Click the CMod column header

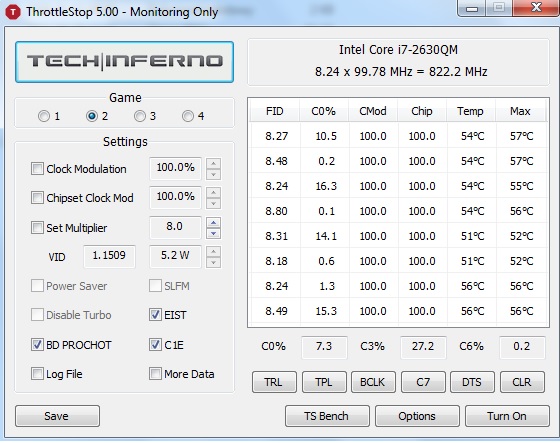click(x=373, y=111)
